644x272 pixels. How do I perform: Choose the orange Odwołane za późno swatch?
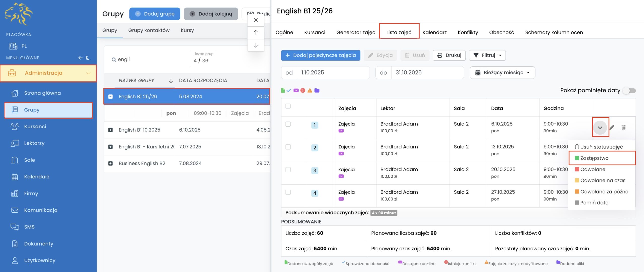pos(577,191)
